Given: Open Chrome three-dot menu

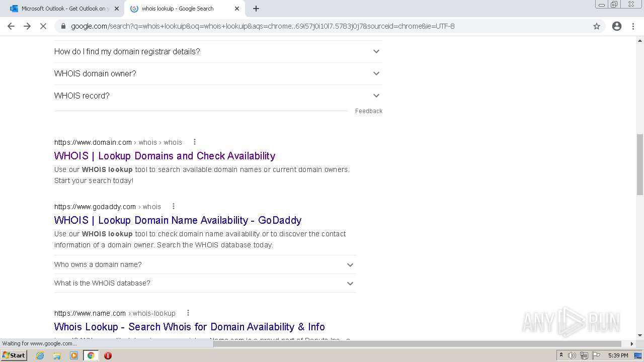Looking at the screenshot, I should [x=633, y=26].
